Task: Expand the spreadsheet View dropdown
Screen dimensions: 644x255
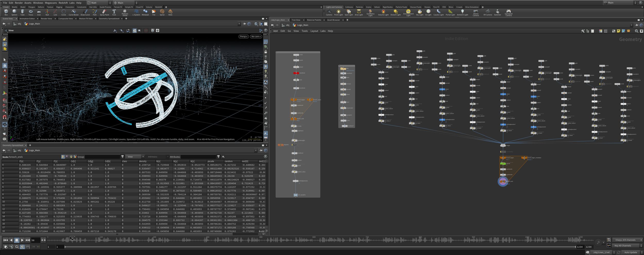Action: [x=135, y=157]
